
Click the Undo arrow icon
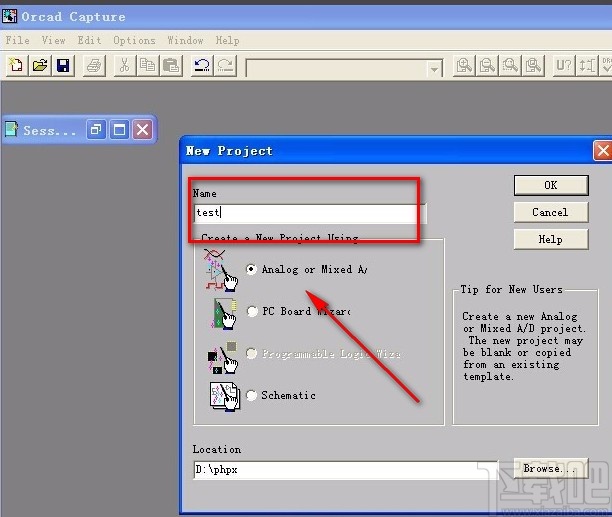202,65
